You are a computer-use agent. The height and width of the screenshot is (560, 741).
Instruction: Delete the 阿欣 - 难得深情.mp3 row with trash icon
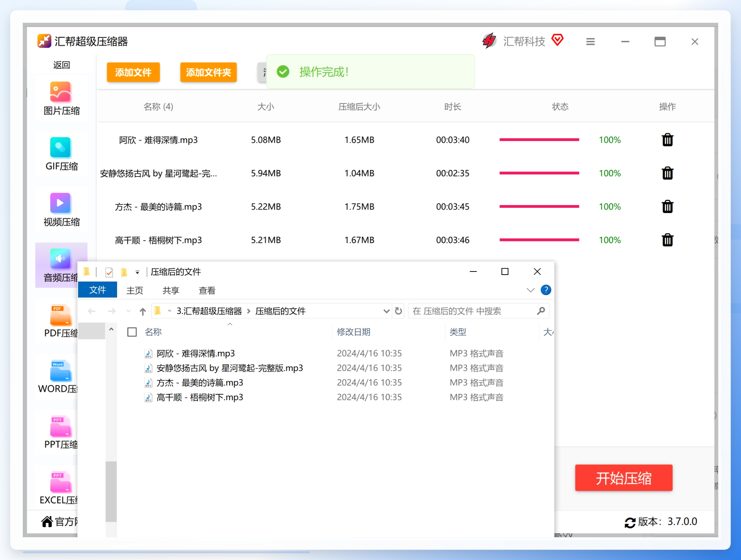click(667, 140)
